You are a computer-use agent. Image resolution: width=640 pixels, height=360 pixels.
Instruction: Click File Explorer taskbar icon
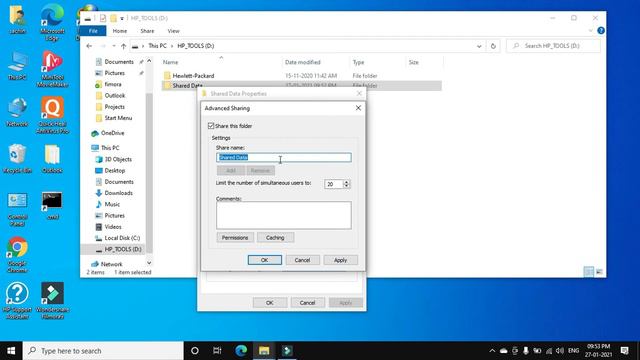coord(264,351)
